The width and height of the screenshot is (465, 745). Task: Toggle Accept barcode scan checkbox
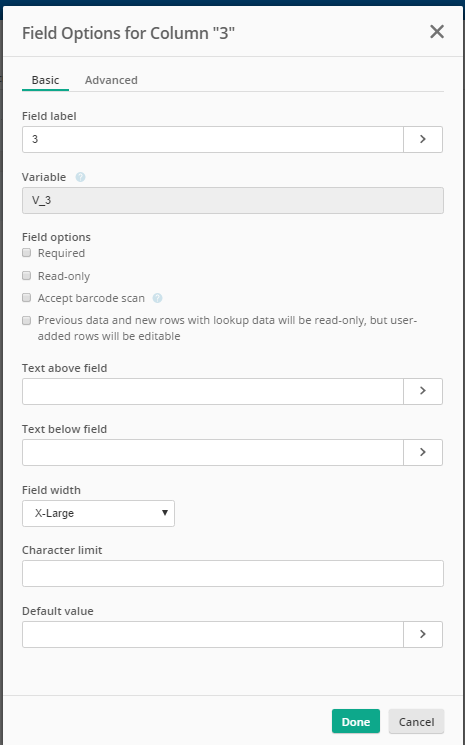tap(27, 298)
